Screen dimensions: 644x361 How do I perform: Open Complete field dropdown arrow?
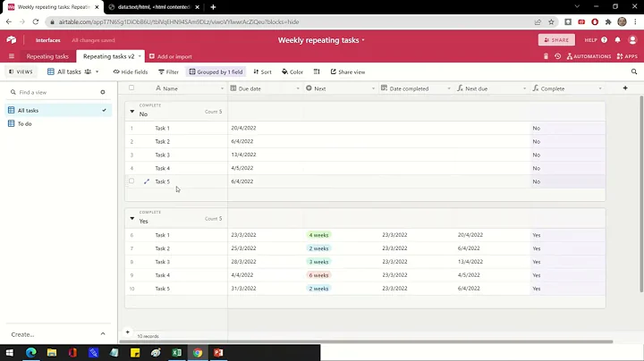600,88
